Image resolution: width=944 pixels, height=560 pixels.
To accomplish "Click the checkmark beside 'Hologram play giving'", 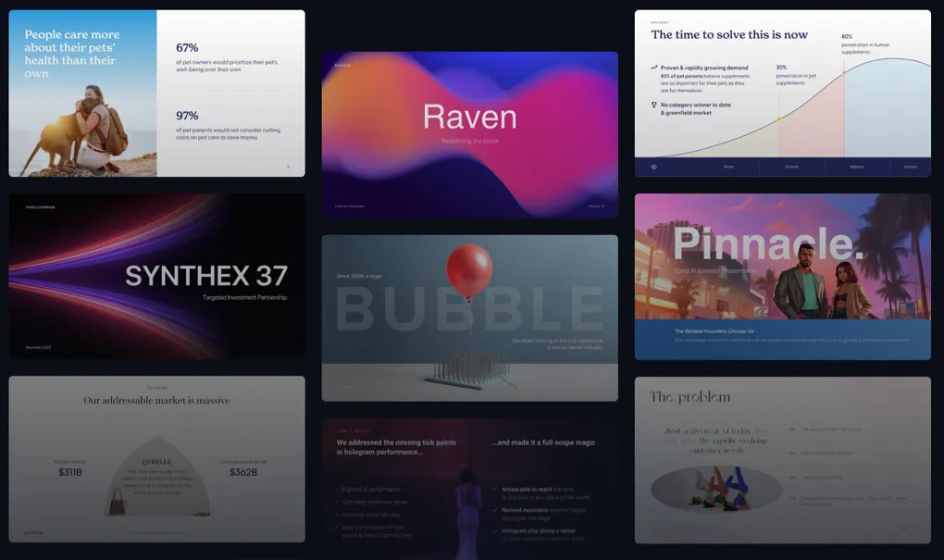I will point(495,531).
